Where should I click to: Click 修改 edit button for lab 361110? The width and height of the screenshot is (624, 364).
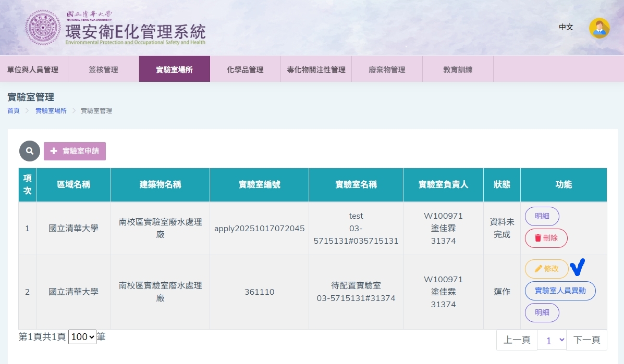546,269
